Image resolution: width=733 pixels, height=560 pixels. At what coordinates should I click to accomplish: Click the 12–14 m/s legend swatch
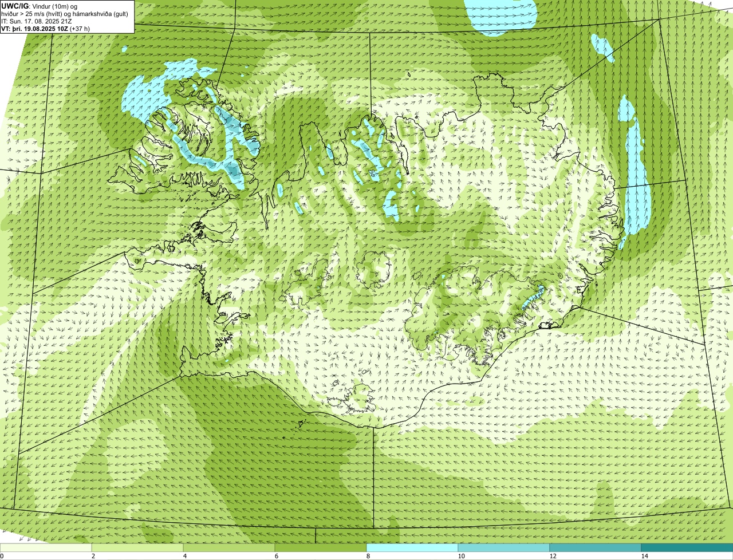[596, 548]
